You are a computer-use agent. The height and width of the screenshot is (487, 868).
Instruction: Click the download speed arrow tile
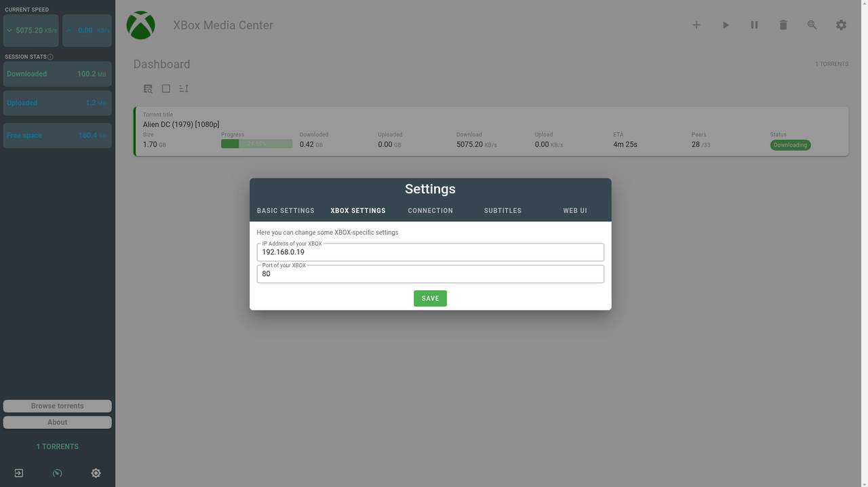coord(31,31)
